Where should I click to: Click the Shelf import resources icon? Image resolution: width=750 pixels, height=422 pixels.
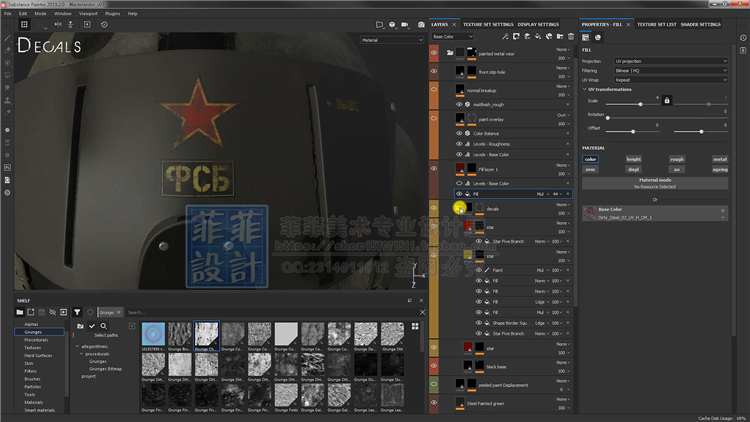[x=64, y=312]
